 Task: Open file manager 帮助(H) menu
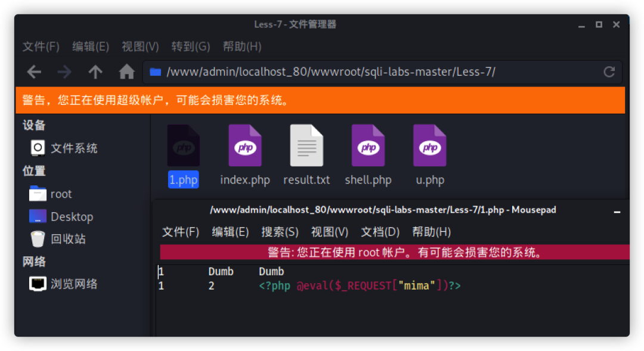tap(242, 46)
